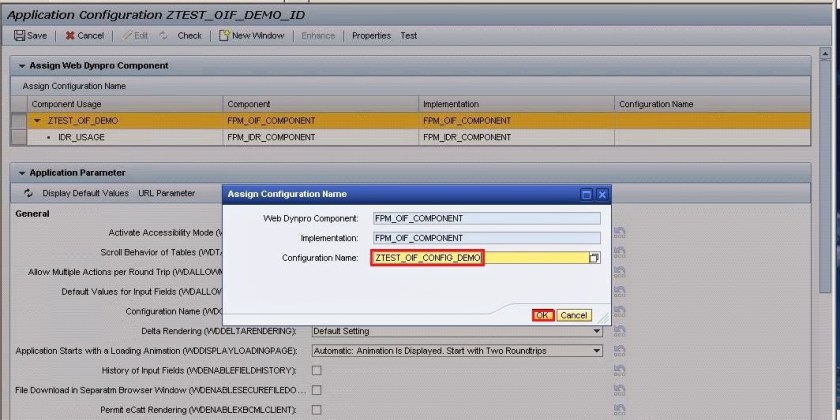Screen dimensions: 840x420
Task: Reset the Configuration Name application parameter
Action: click(x=620, y=311)
